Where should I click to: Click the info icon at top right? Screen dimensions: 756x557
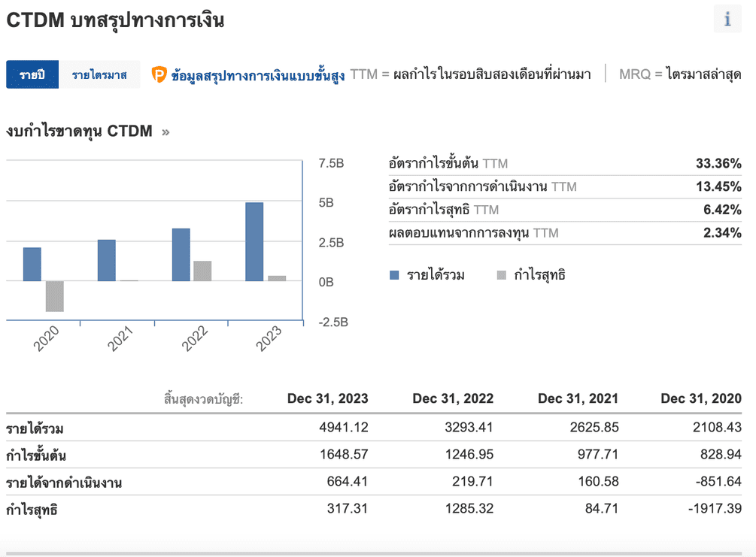point(727,20)
